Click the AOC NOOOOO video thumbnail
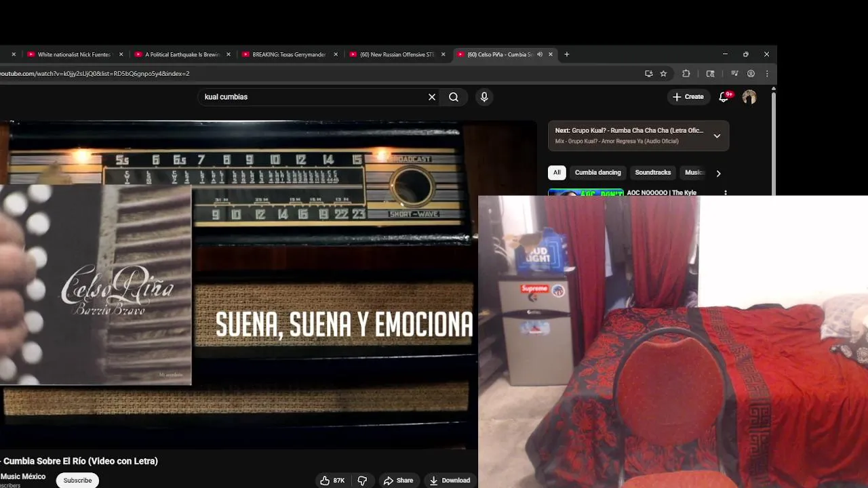This screenshot has width=868, height=488. click(x=586, y=192)
